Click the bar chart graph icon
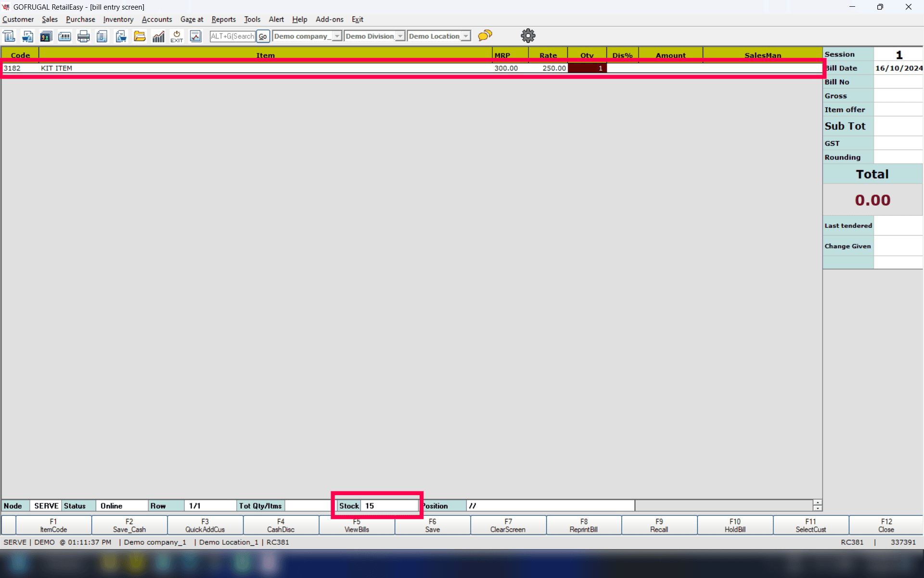The height and width of the screenshot is (578, 924). pos(158,36)
